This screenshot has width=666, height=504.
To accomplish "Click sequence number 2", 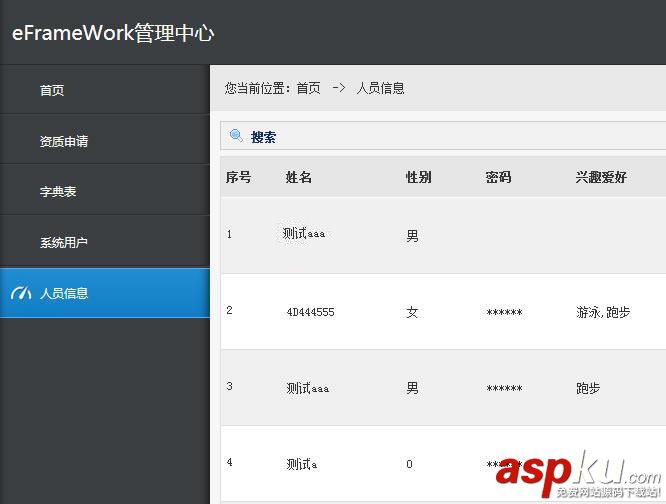I will (229, 310).
